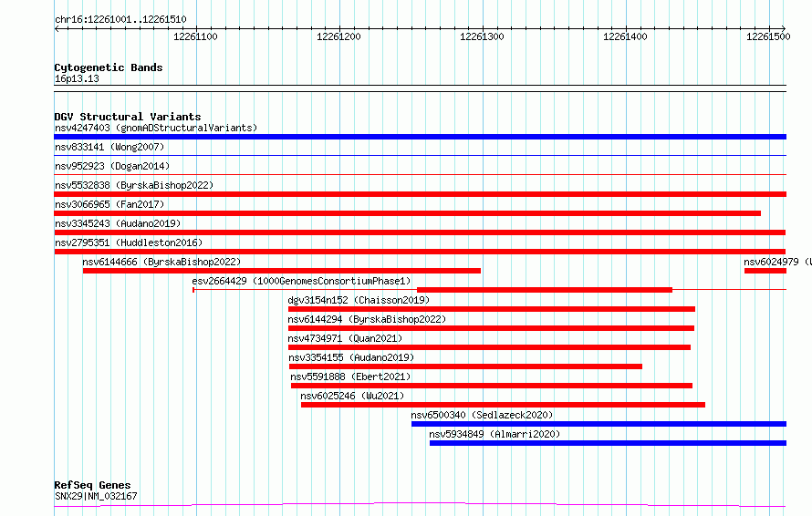Select nsv3354155 (Audano2019) label
This screenshot has height=516, width=812.
[351, 357]
